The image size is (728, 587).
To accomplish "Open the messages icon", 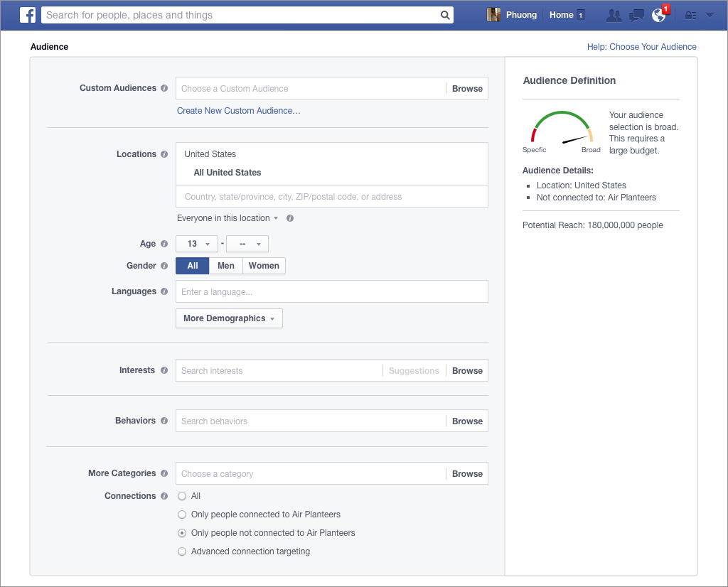I will [636, 16].
